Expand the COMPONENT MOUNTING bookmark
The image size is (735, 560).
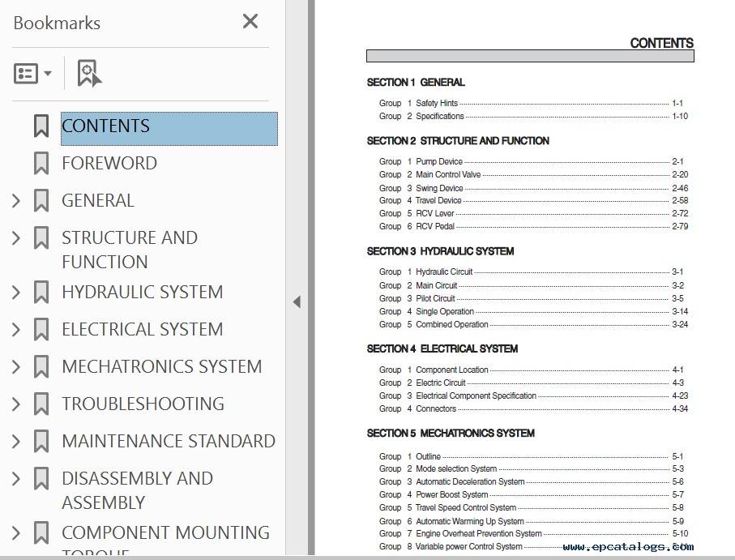[16, 532]
